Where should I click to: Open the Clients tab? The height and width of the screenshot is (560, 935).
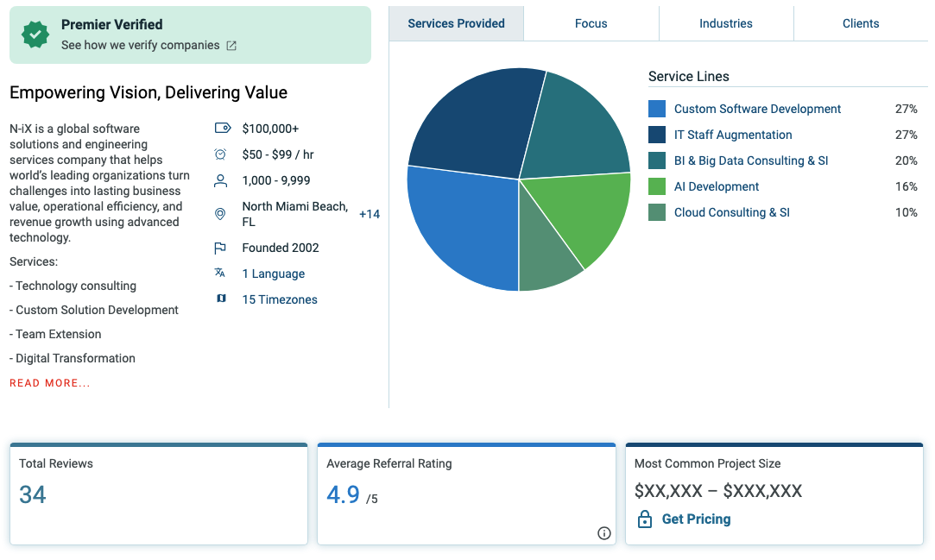pos(861,24)
